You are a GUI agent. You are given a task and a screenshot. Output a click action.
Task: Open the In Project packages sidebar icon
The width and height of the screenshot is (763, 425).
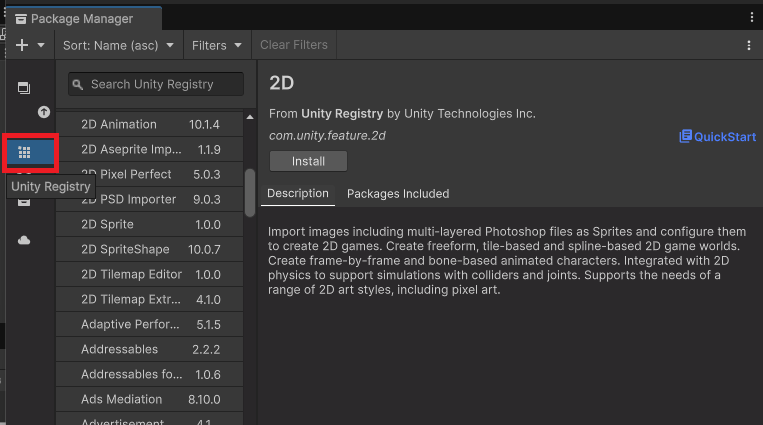pos(24,88)
